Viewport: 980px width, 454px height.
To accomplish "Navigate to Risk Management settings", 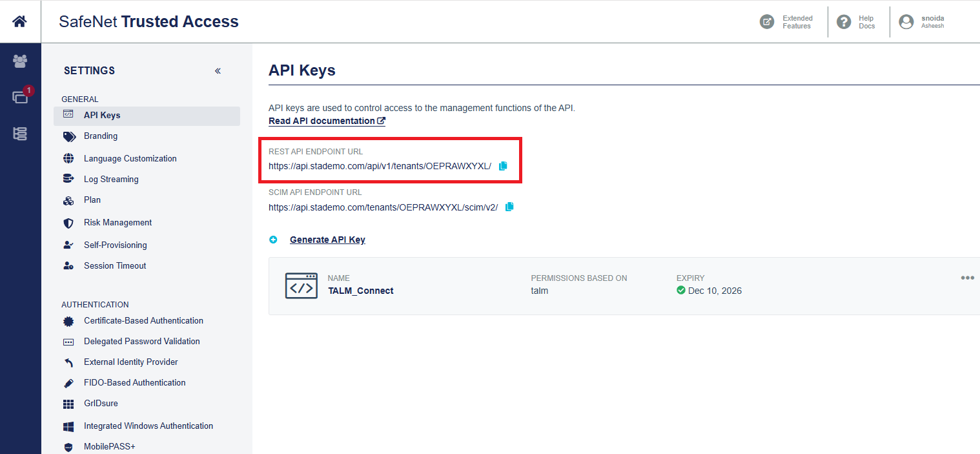I will pyautogui.click(x=117, y=222).
